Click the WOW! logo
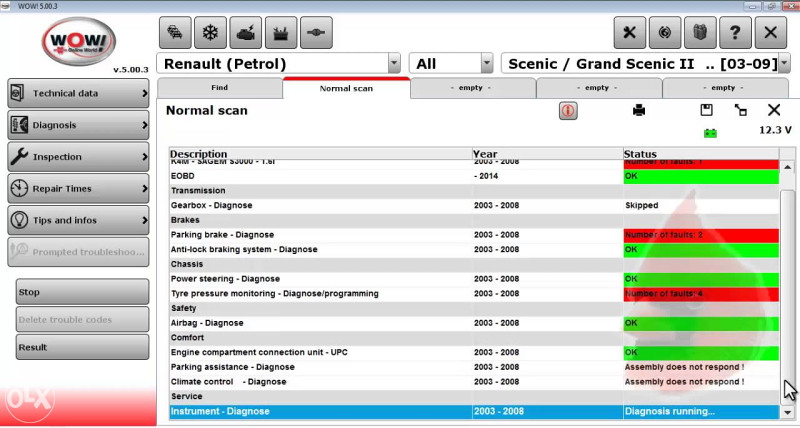Image resolution: width=800 pixels, height=428 pixels. click(79, 41)
